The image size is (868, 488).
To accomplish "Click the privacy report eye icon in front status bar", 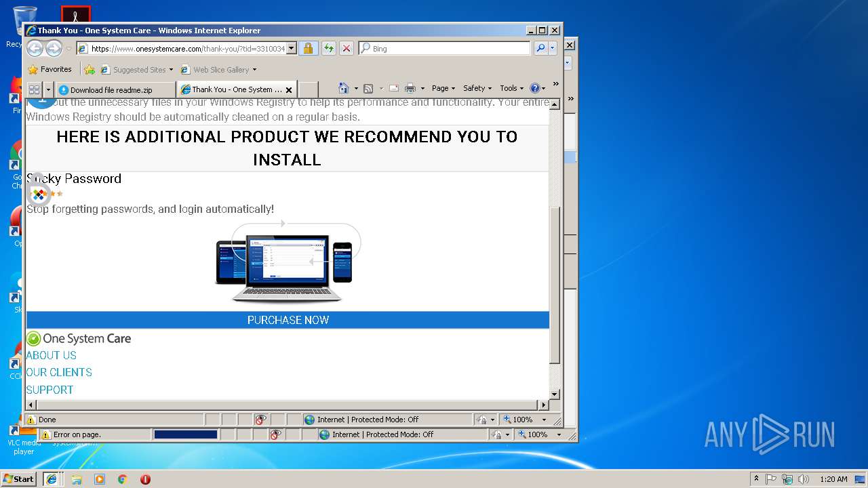I will 260,420.
